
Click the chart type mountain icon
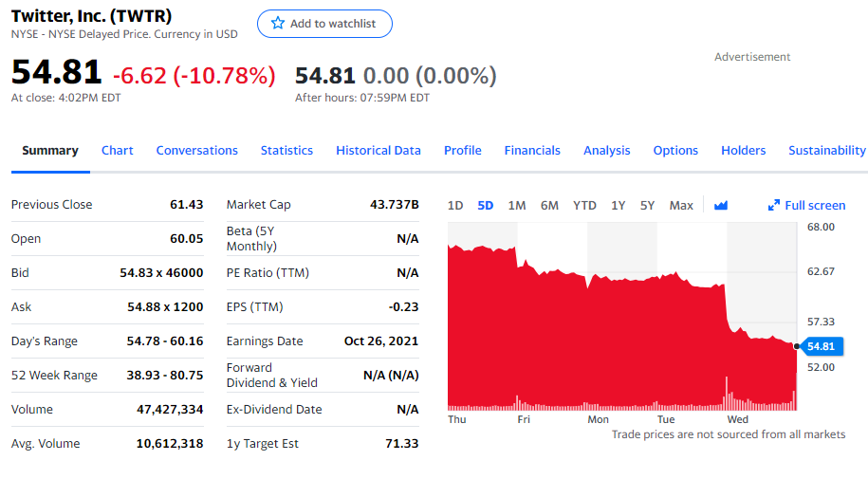click(x=720, y=205)
